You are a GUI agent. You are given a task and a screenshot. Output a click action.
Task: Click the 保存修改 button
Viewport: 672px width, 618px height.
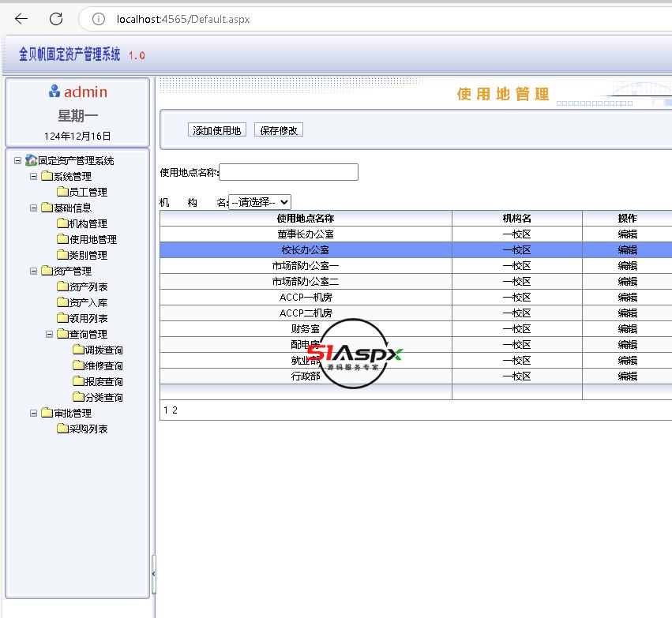279,130
